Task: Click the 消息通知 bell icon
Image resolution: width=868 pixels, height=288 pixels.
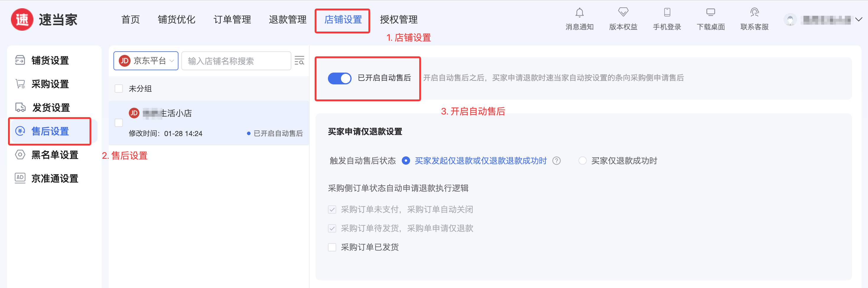Action: click(x=579, y=13)
